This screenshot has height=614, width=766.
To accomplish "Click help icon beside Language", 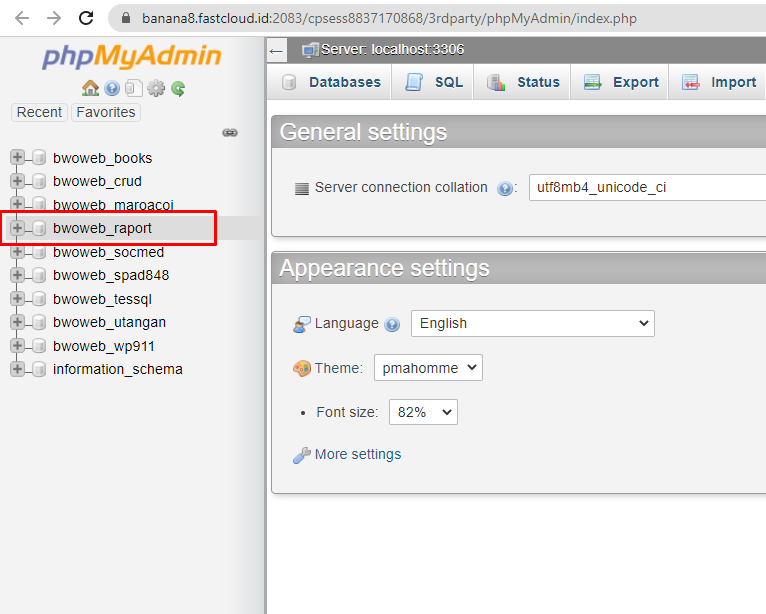I will click(x=392, y=324).
